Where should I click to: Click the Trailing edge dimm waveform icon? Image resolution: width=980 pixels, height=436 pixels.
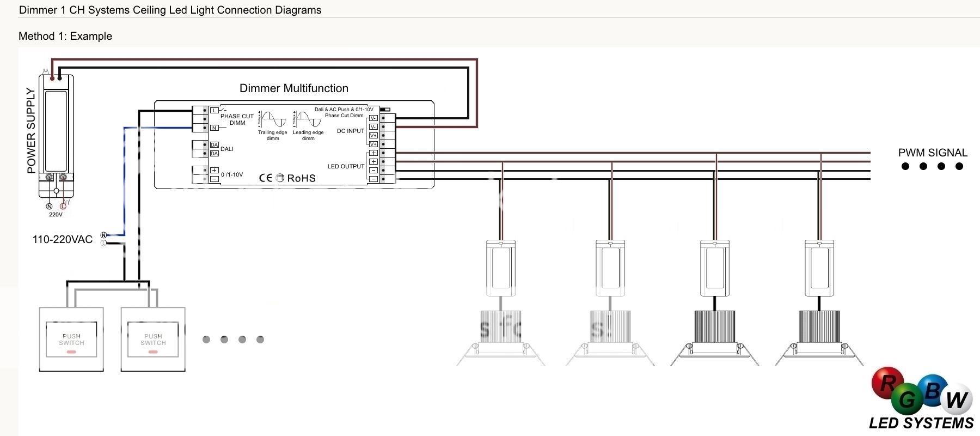pos(273,119)
